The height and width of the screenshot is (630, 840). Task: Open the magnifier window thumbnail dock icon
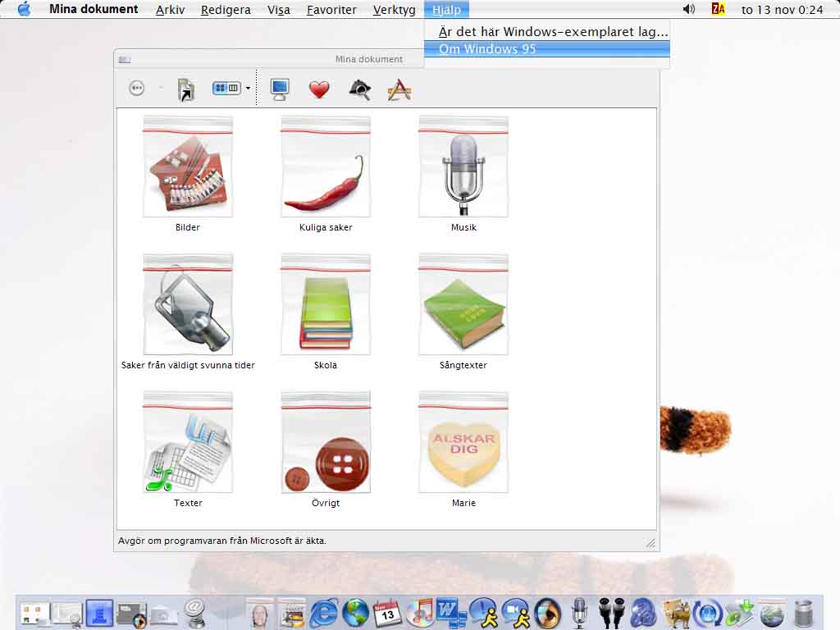click(x=67, y=614)
